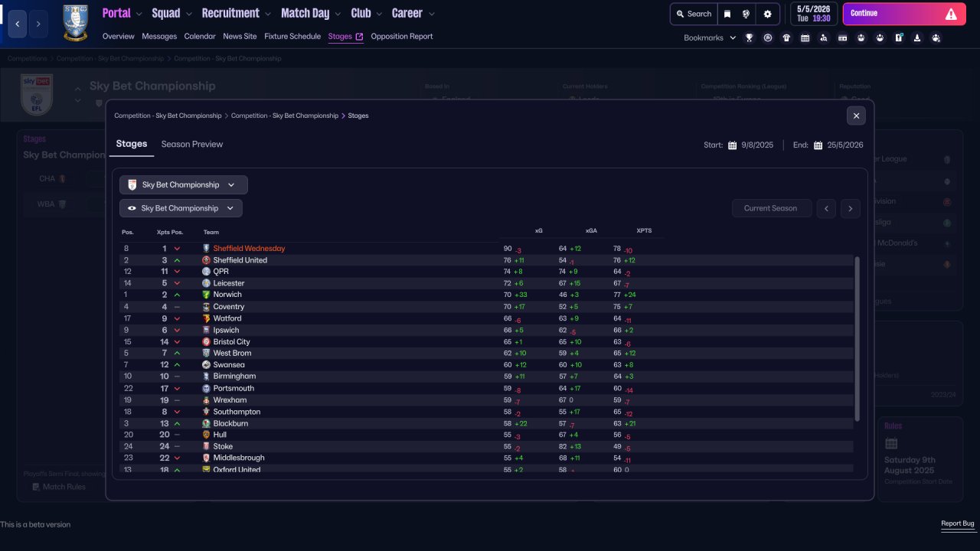Image resolution: width=980 pixels, height=551 pixels.
Task: Go back with the left arrow button
Action: [18, 24]
